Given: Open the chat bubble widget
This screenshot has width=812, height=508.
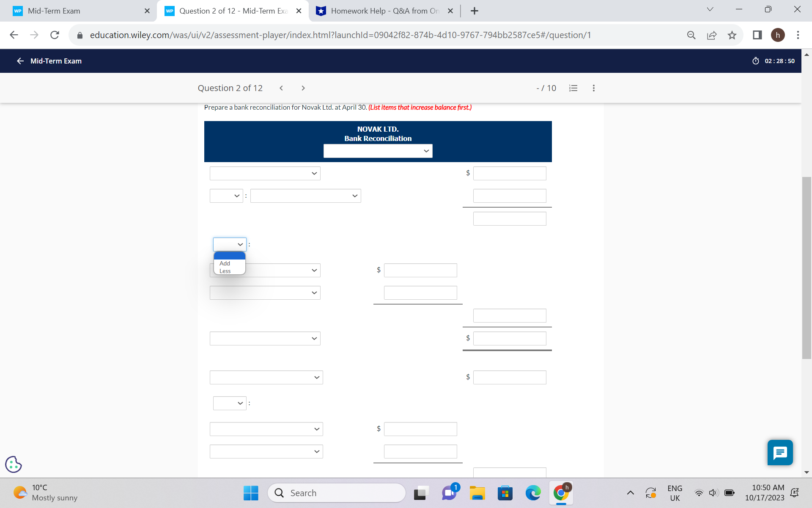Looking at the screenshot, I should click(x=780, y=453).
